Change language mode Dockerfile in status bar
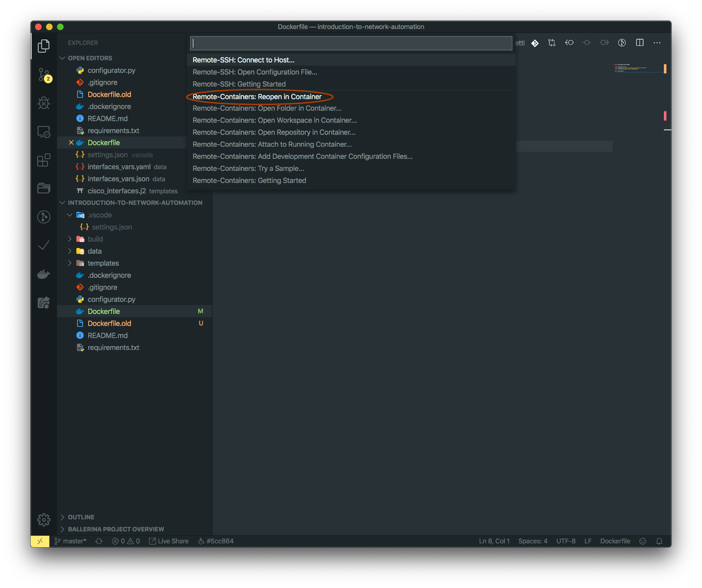This screenshot has height=588, width=702. (615, 541)
